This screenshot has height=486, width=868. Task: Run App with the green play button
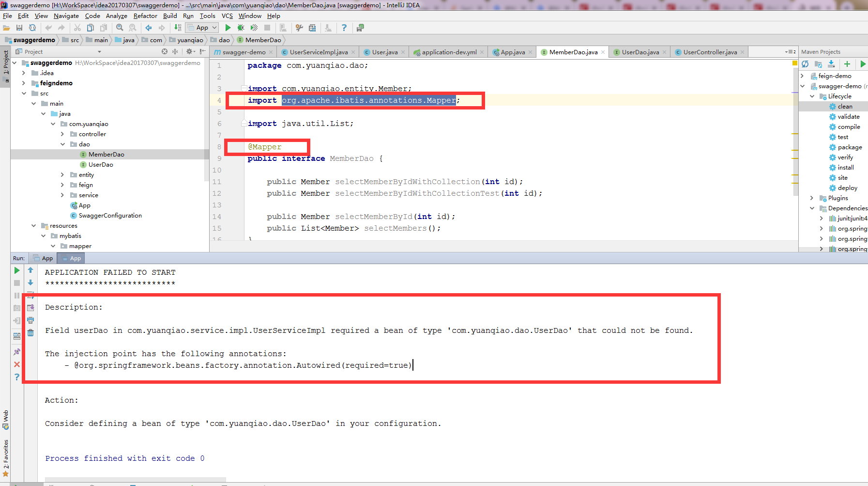[228, 28]
